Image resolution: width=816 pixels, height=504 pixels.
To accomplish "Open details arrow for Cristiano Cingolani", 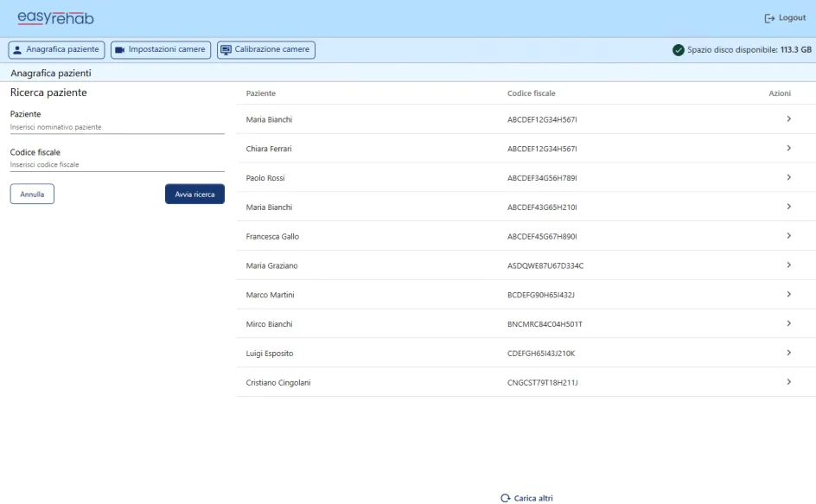I will tap(788, 382).
